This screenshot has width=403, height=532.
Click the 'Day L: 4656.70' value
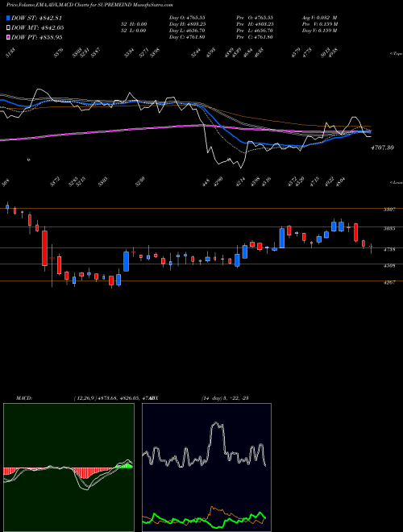[x=187, y=31]
